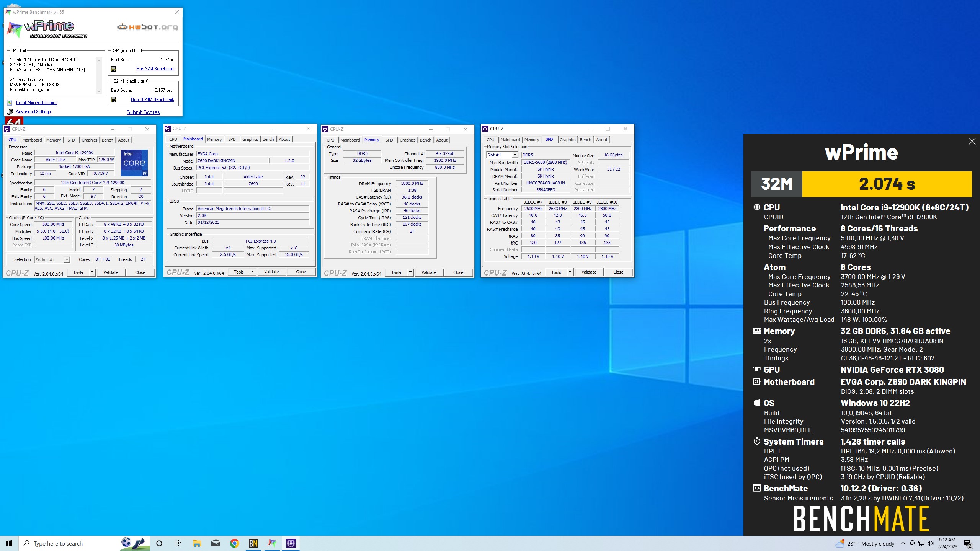Click the taskbar clock showing 8:12 AM
The image size is (980, 551).
point(947,543)
